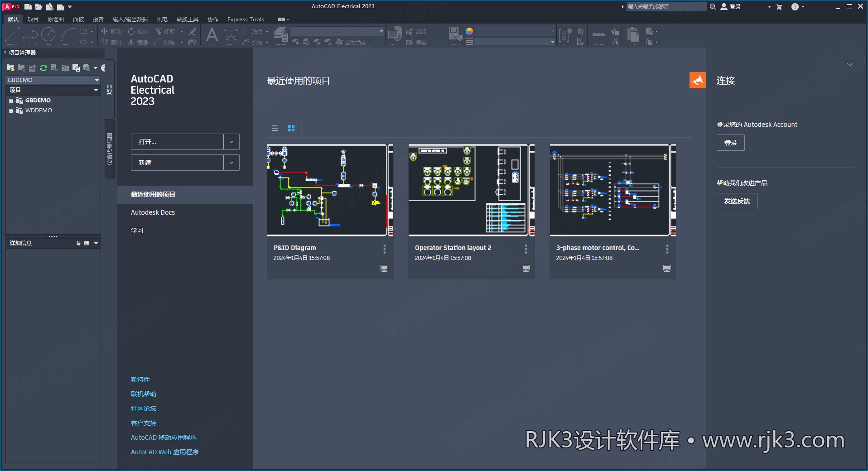
Task: Collapse the 连接 panel with the chevron
Action: coord(850,65)
